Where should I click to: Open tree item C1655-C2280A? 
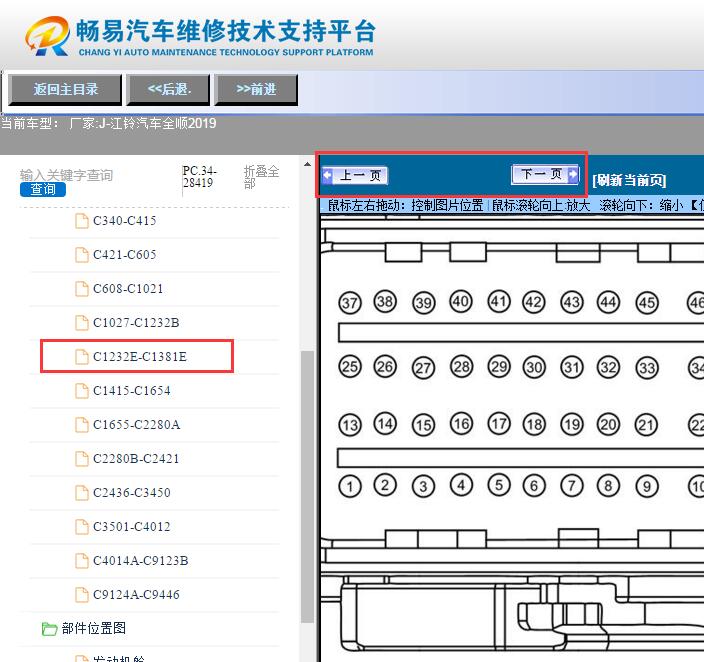click(x=136, y=424)
